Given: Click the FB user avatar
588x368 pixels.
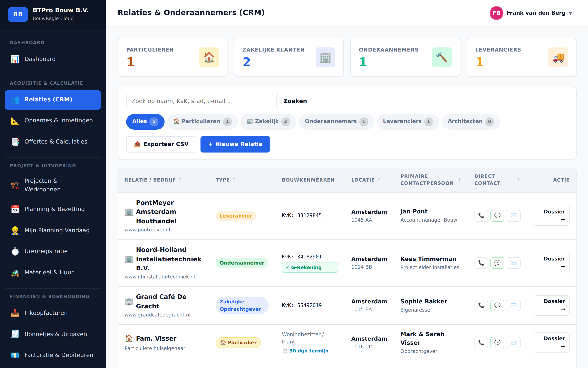Looking at the screenshot, I should point(496,13).
